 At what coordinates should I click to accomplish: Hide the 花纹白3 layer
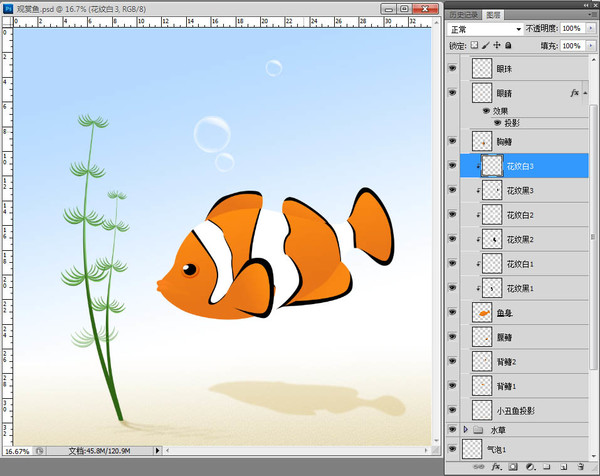pos(452,166)
